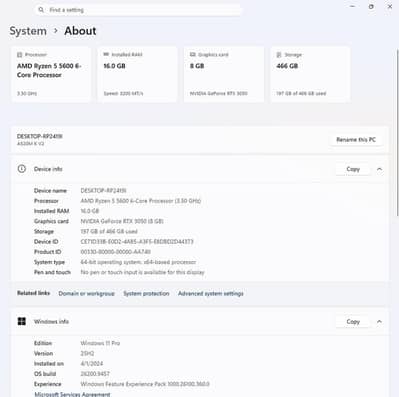Image resolution: width=399 pixels, height=397 pixels.
Task: Copy the Windows info details
Action: pyautogui.click(x=353, y=322)
